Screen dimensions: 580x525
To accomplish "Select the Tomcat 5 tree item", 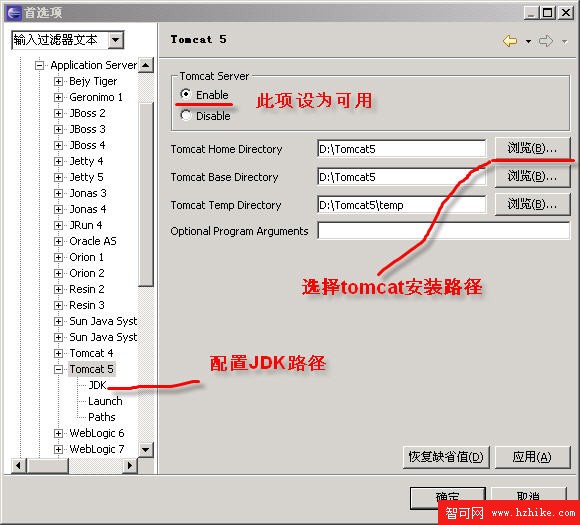I will tap(92, 369).
